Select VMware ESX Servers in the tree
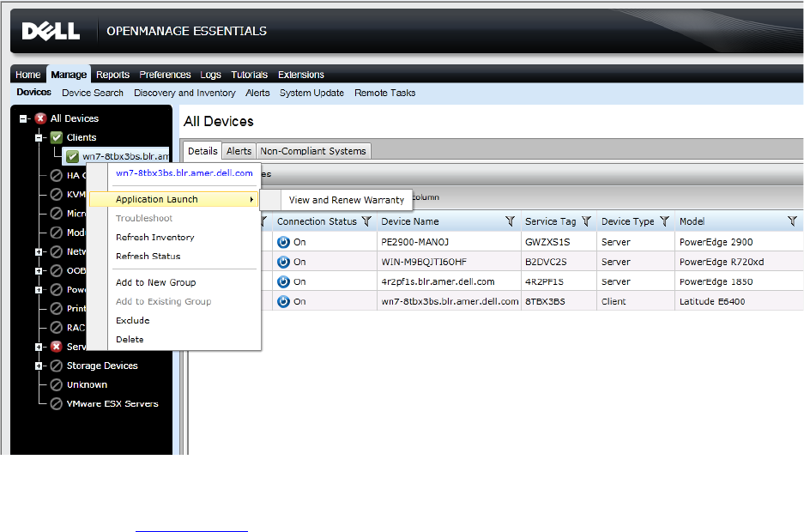This screenshot has height=532, width=804. click(112, 403)
